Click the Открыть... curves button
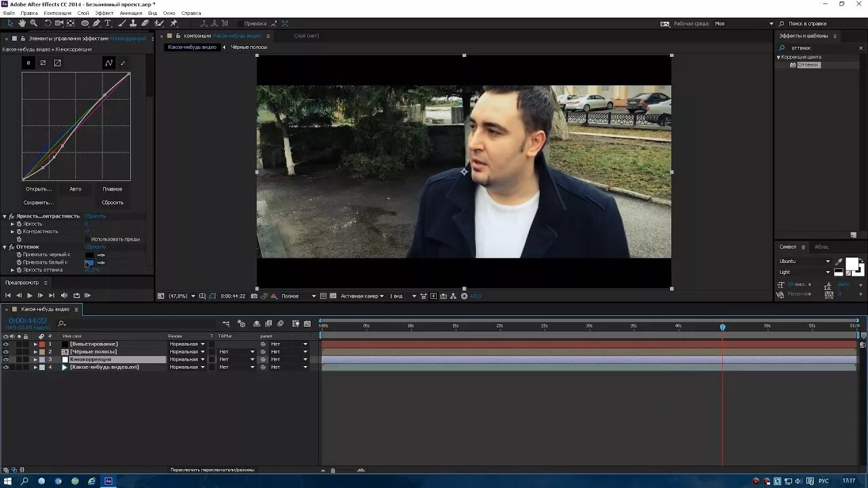This screenshot has height=488, width=868. (39, 189)
